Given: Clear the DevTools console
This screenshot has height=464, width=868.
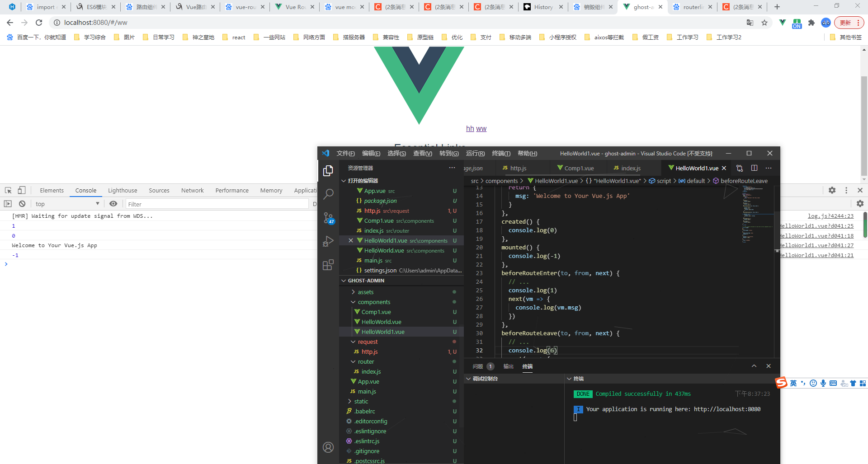Looking at the screenshot, I should coord(22,204).
